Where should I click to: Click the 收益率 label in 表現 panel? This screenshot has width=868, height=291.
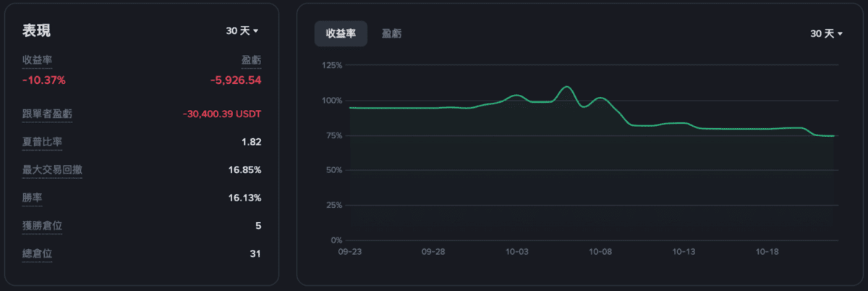pos(37,60)
